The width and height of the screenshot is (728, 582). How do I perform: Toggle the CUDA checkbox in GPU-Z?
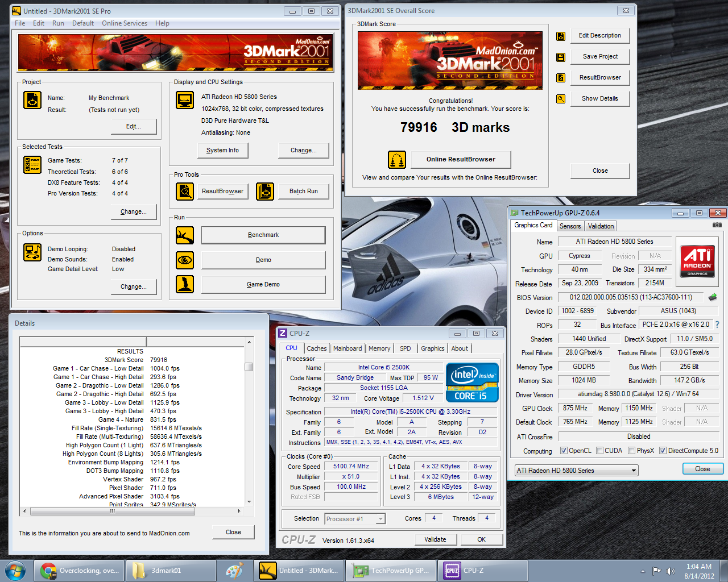coord(599,451)
